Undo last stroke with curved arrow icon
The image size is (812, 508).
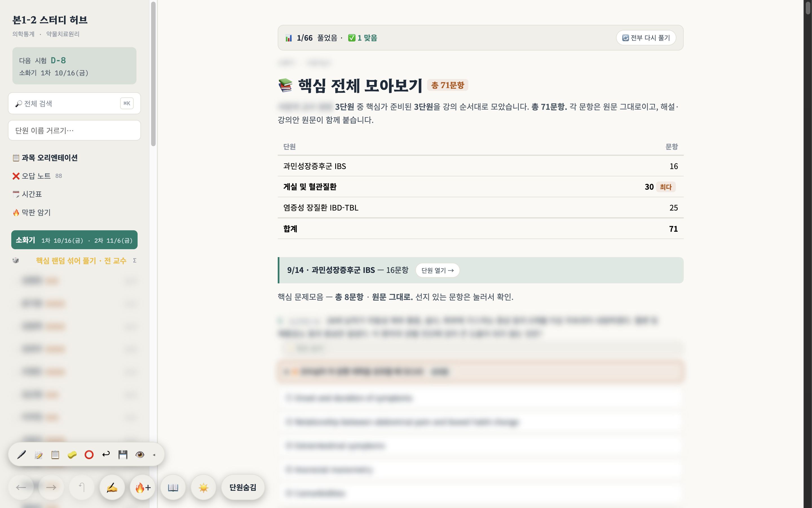pyautogui.click(x=106, y=455)
